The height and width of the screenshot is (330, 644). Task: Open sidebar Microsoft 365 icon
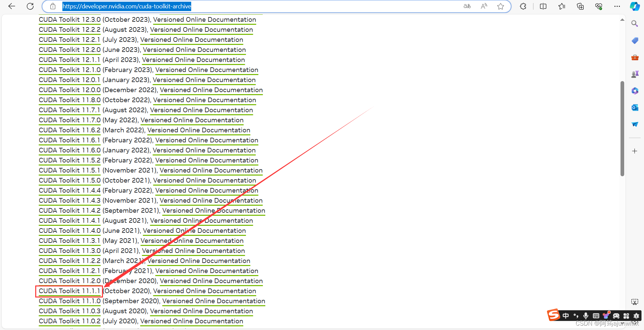click(635, 91)
